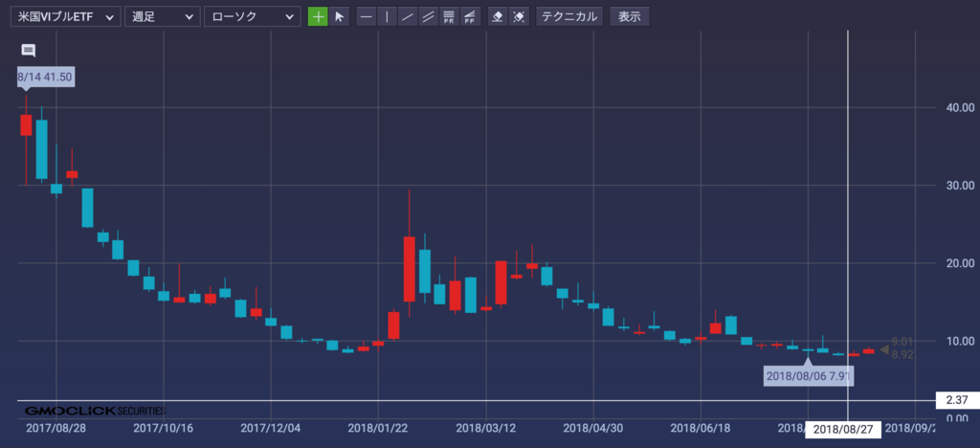The width and height of the screenshot is (980, 448).
Task: Open the 米国VIブルETF symbol dropdown
Action: [x=65, y=17]
